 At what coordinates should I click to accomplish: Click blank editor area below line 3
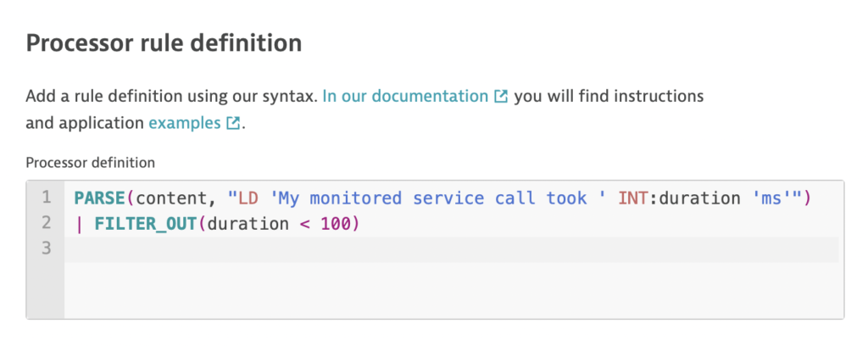click(x=451, y=290)
